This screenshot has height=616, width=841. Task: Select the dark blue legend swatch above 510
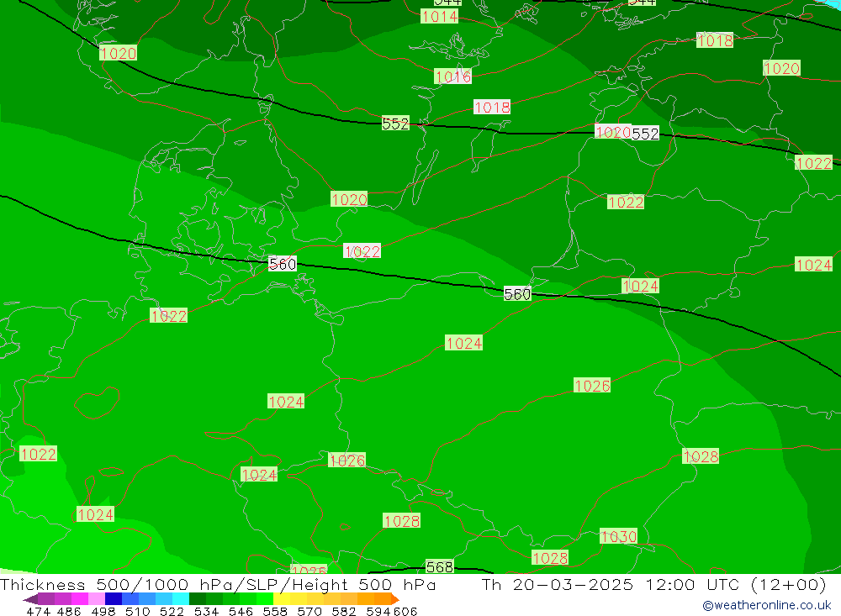point(114,599)
